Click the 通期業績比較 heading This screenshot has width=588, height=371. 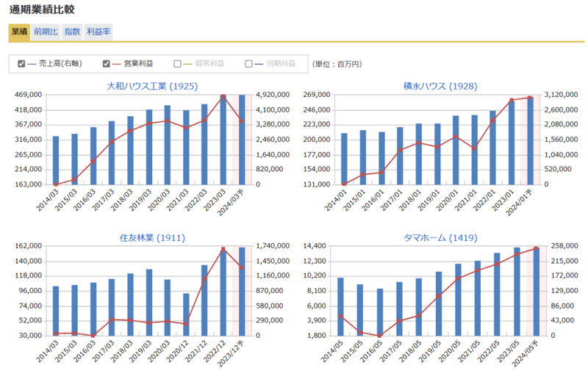pyautogui.click(x=42, y=10)
